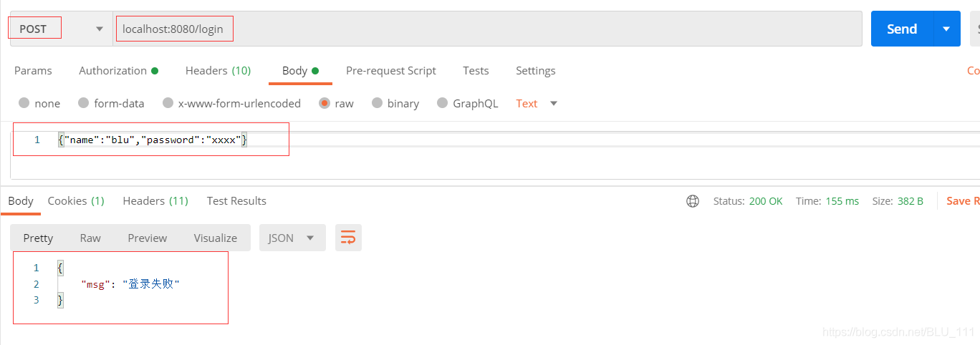Open the JSON response format dropdown
The height and width of the screenshot is (345, 980).
[292, 238]
